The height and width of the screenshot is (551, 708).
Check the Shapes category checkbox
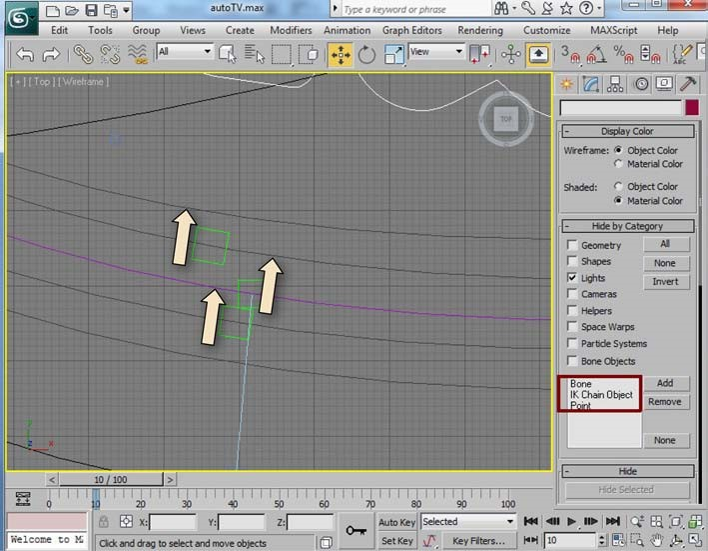click(x=572, y=261)
